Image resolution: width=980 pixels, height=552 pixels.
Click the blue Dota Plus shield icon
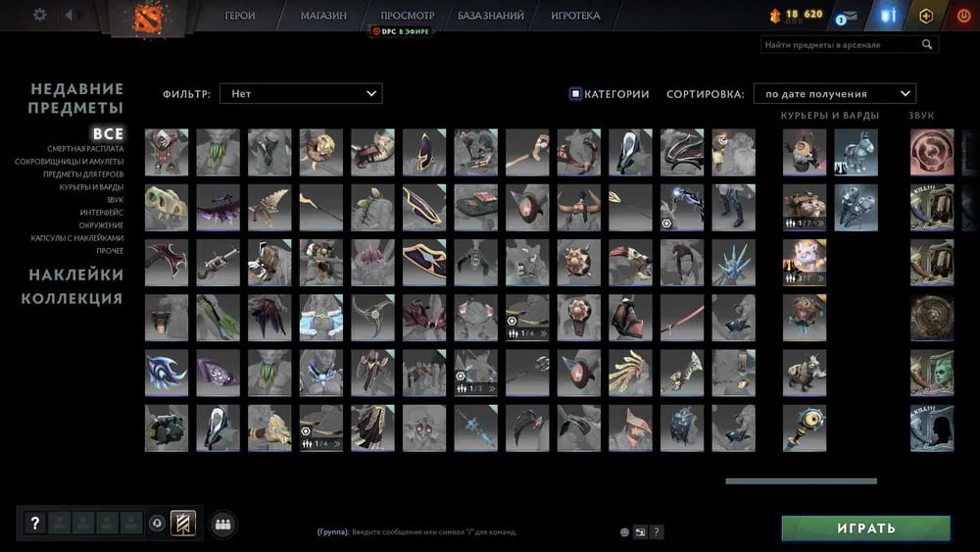[890, 16]
